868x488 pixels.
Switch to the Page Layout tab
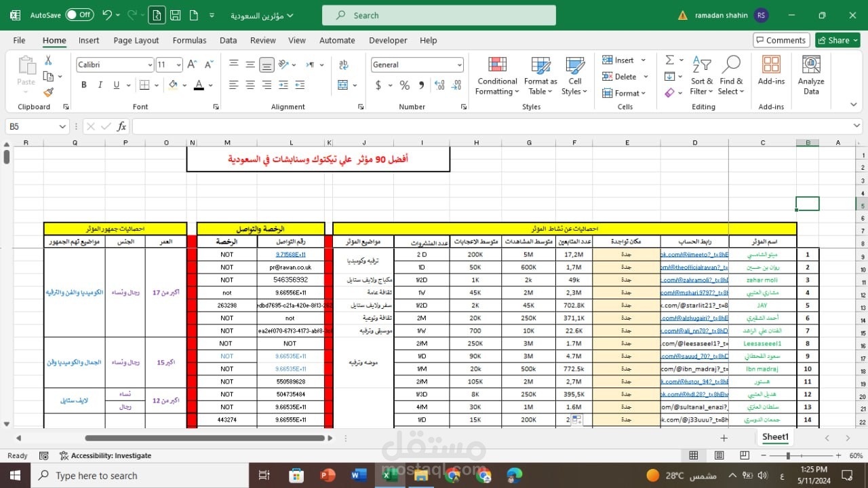point(136,40)
